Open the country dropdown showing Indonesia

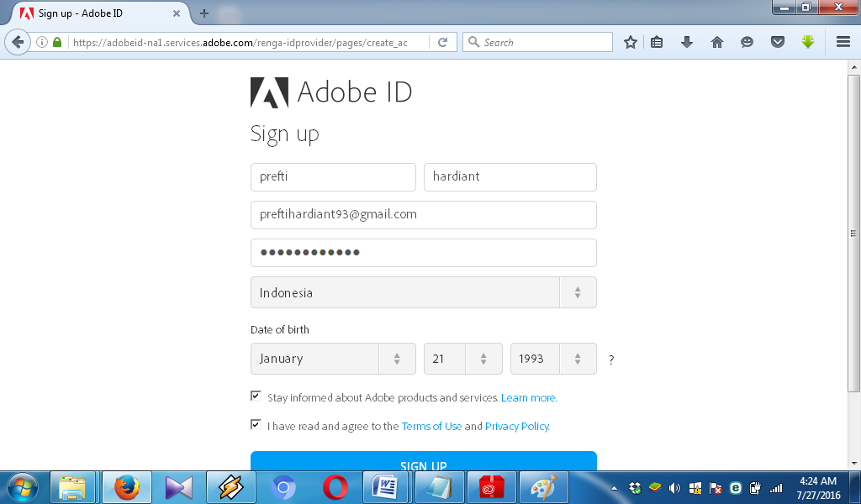(x=424, y=292)
